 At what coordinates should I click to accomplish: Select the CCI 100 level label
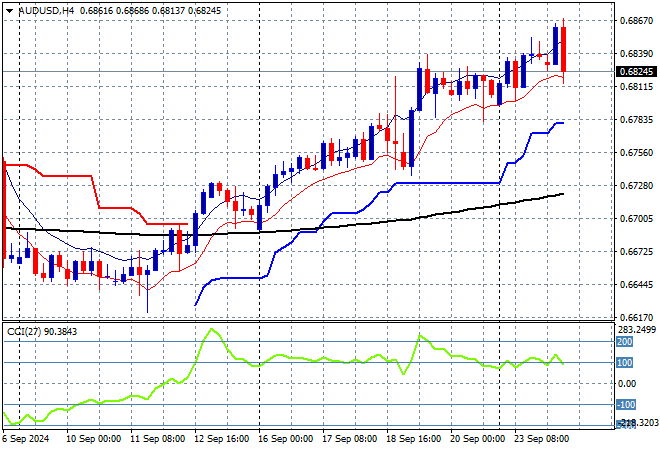(625, 363)
